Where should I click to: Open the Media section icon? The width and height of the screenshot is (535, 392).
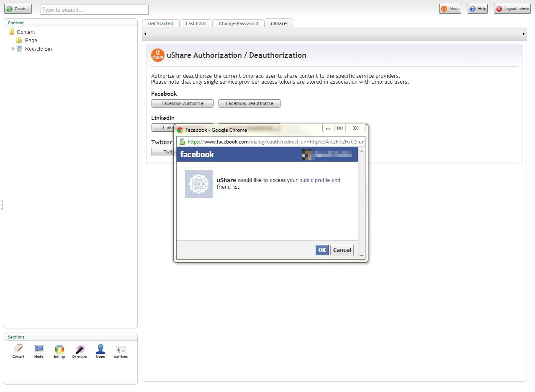(x=39, y=351)
